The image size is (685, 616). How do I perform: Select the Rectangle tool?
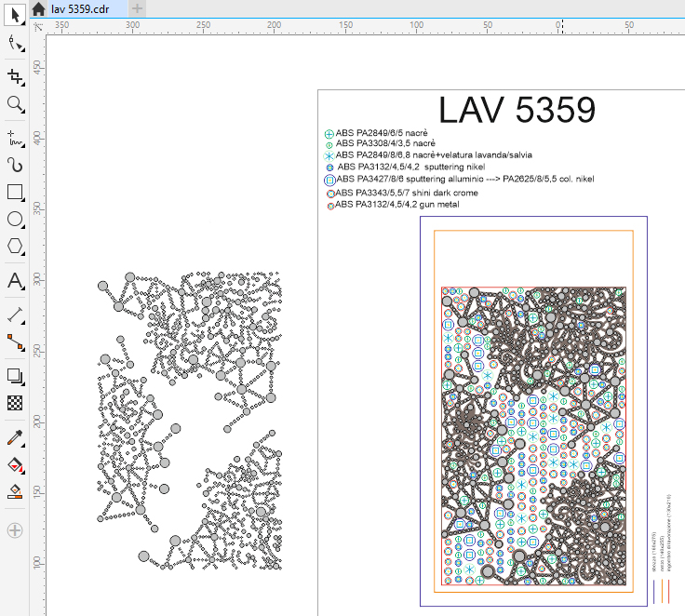tap(15, 193)
